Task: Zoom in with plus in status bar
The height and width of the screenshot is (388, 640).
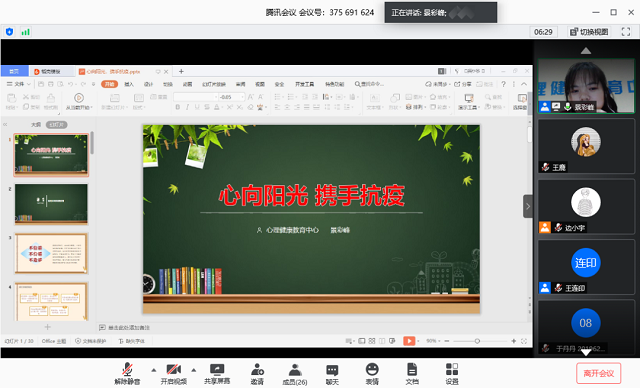Action: tap(513, 341)
